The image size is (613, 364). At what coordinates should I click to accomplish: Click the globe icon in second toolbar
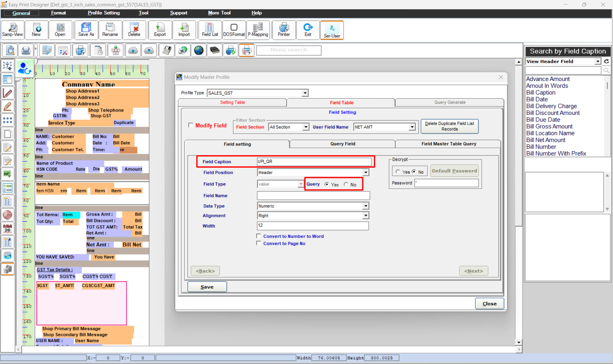point(199,50)
